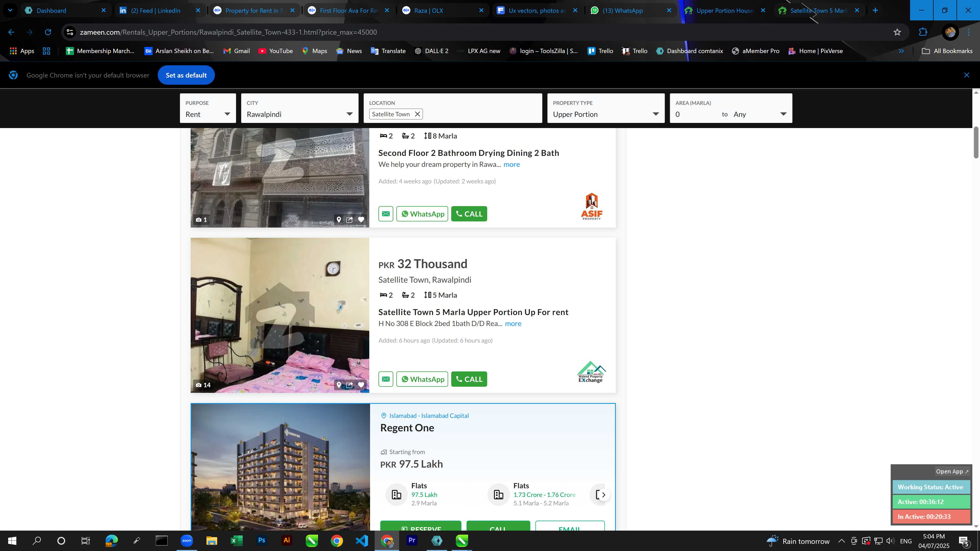Open tab search dropdown arrow
The image size is (980, 551).
pyautogui.click(x=10, y=10)
